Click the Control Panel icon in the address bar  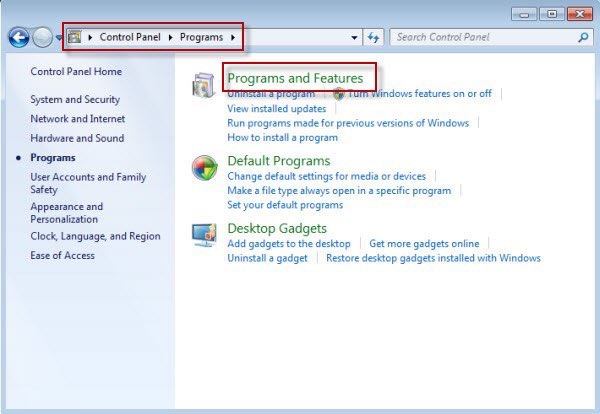pyautogui.click(x=74, y=37)
